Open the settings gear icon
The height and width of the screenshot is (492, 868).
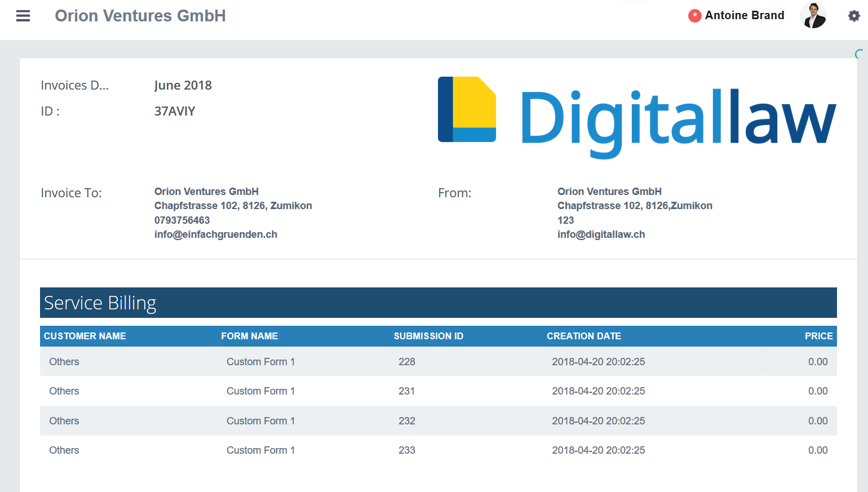click(x=854, y=16)
